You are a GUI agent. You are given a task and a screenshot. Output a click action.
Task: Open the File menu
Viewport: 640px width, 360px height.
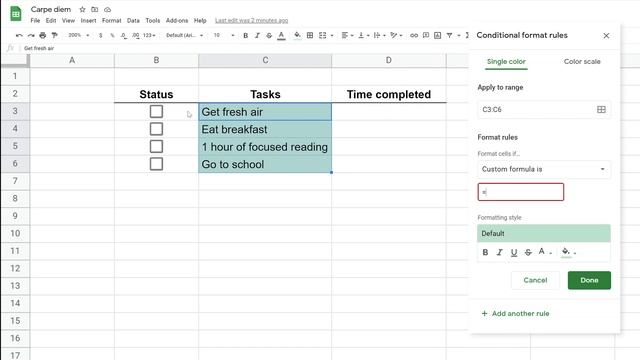[x=35, y=20]
